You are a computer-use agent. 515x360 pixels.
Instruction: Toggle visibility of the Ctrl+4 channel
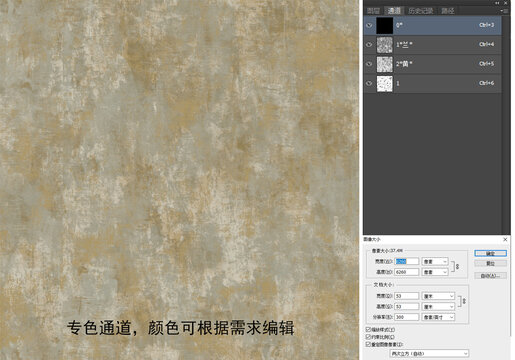coord(369,44)
